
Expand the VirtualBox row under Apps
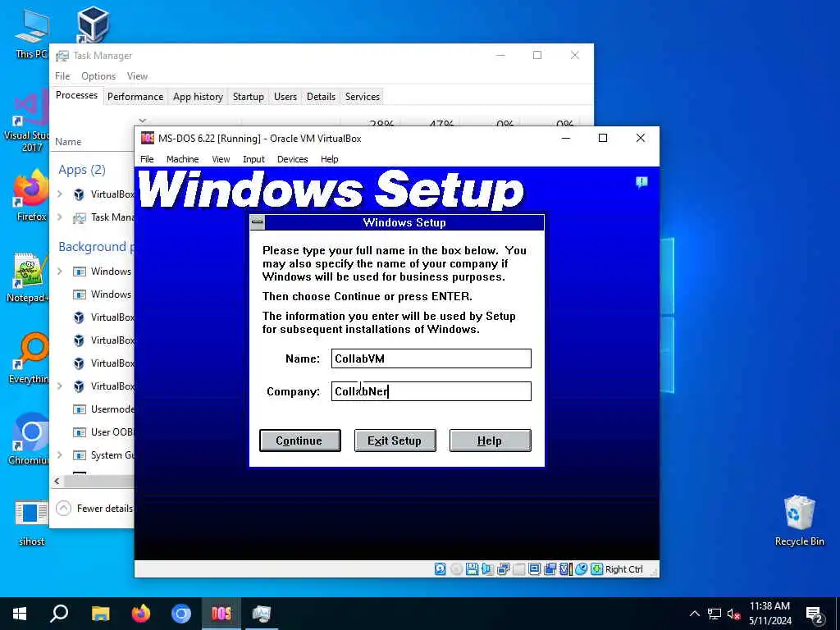point(60,194)
